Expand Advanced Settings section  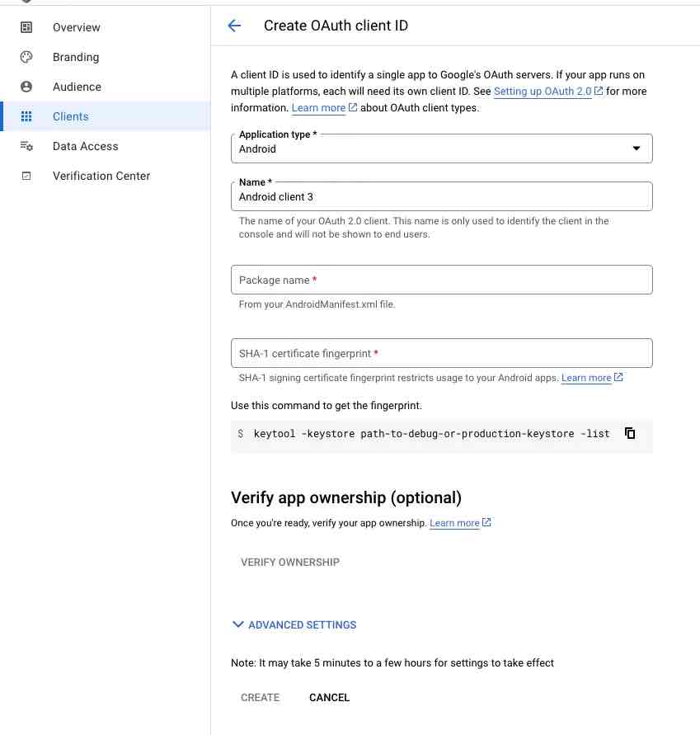(294, 624)
